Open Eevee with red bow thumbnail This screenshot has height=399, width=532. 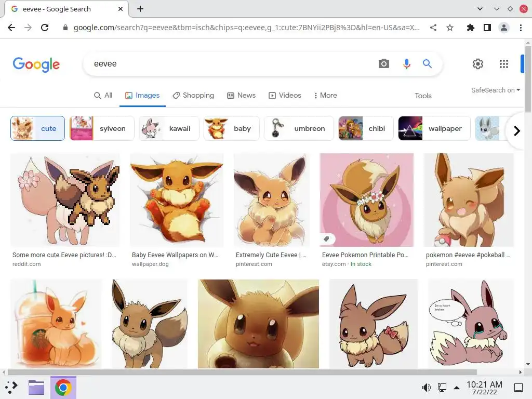coord(373,324)
